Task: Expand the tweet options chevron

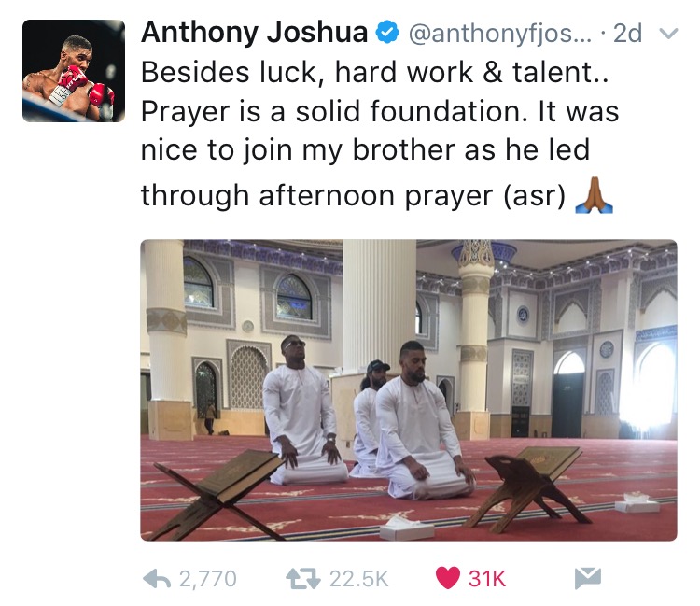Action: click(668, 34)
